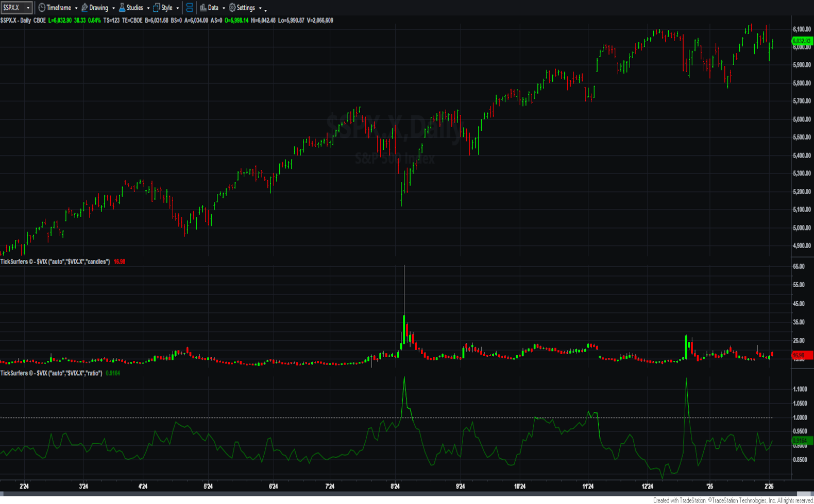814x504 pixels.
Task: Click the "6,100.00" price axis label
Action: [802, 29]
